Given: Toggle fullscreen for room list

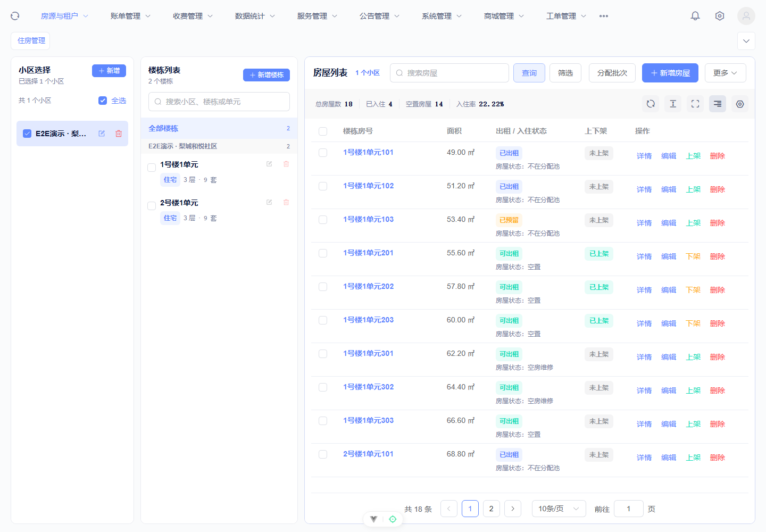Looking at the screenshot, I should click(695, 104).
